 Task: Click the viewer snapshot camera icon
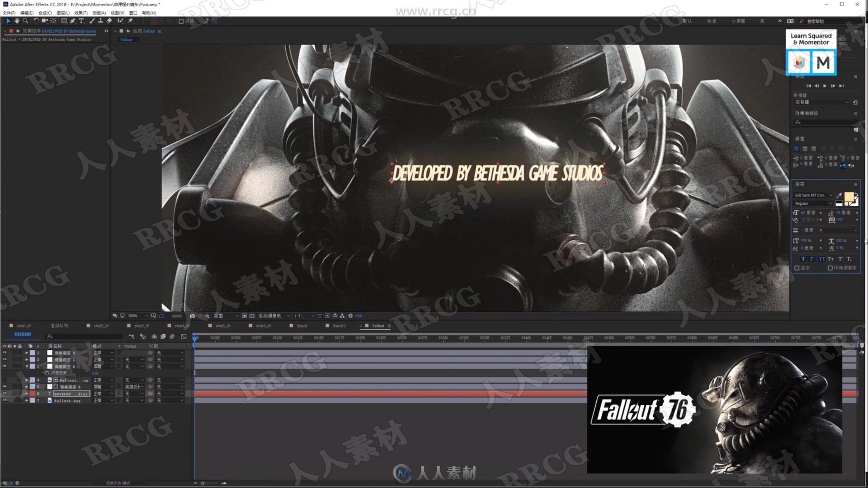tap(193, 316)
